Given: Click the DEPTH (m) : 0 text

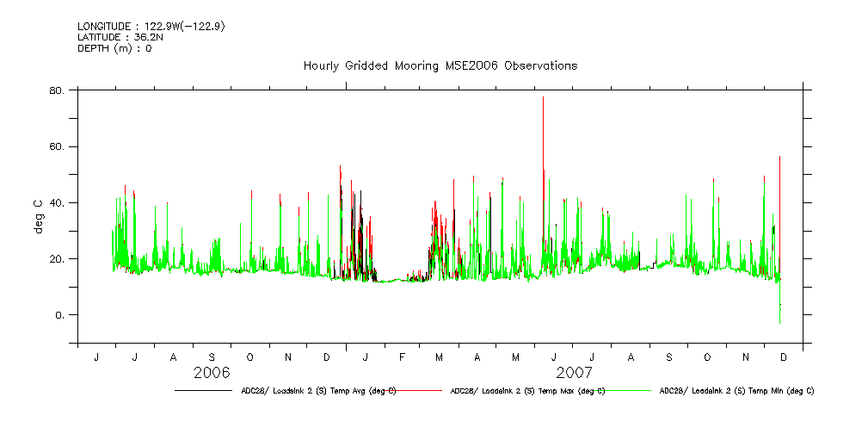Looking at the screenshot, I should [x=114, y=48].
